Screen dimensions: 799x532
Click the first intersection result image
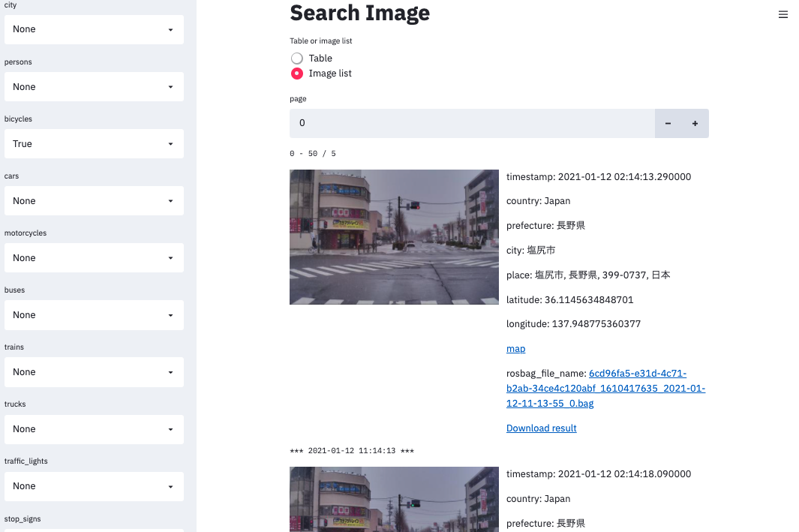point(394,237)
